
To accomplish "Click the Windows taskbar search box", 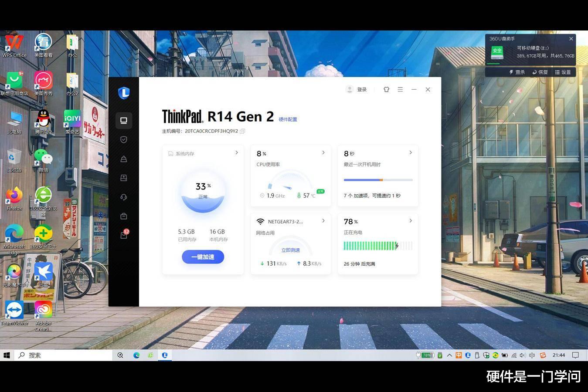I will (x=64, y=355).
